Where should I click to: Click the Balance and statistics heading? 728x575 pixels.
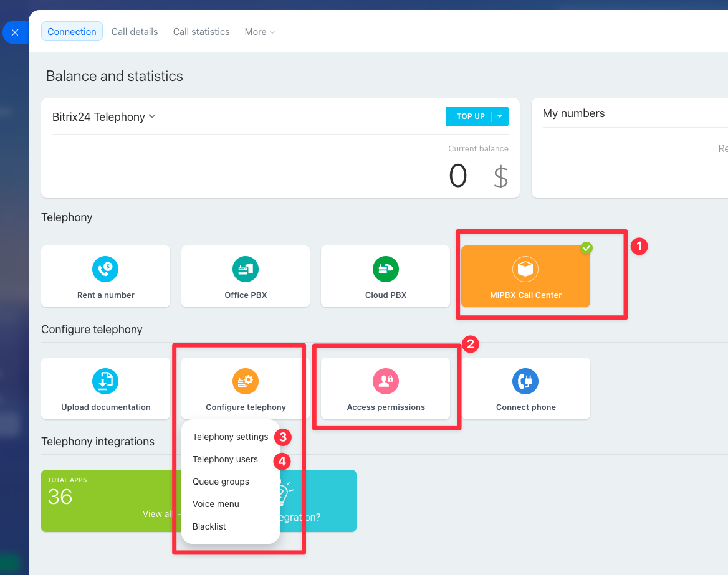click(x=115, y=76)
